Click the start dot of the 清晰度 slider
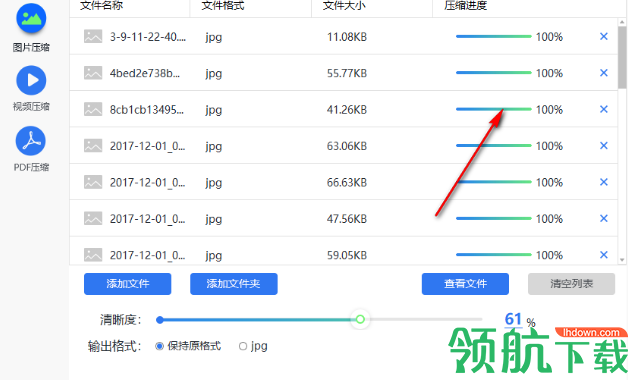Image resolution: width=628 pixels, height=380 pixels. click(160, 320)
